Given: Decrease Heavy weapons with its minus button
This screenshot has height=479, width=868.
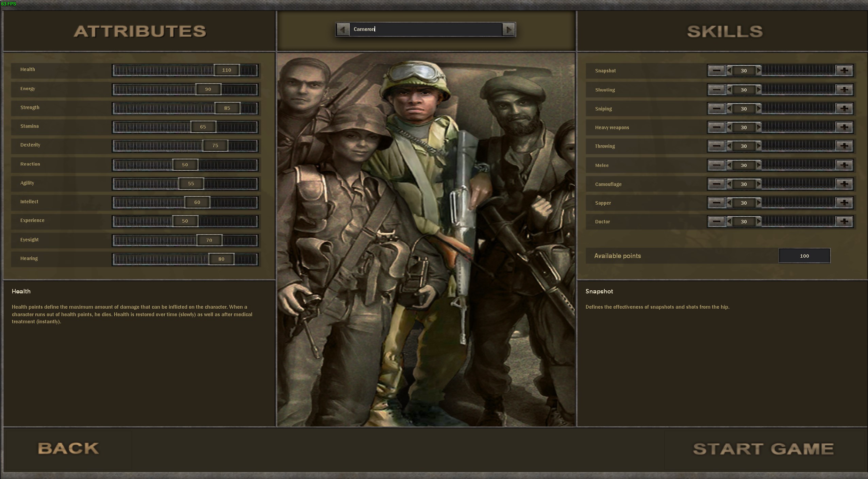Looking at the screenshot, I should [x=716, y=127].
